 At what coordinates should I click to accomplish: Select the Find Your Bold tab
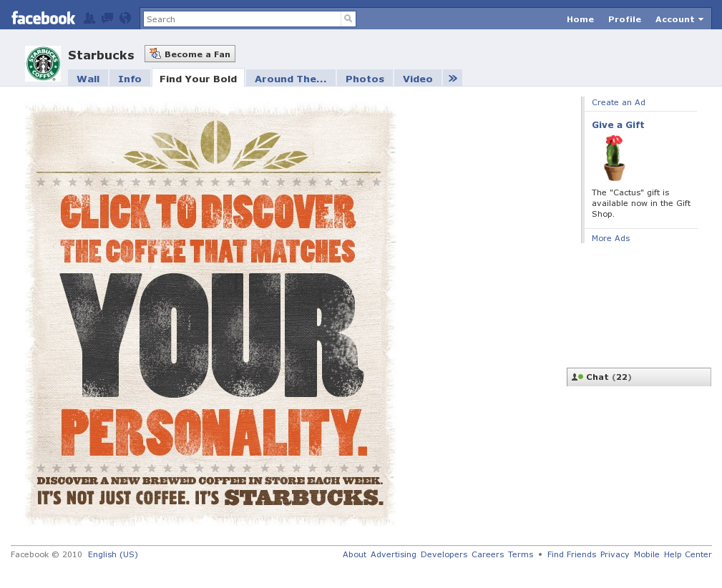click(x=198, y=78)
